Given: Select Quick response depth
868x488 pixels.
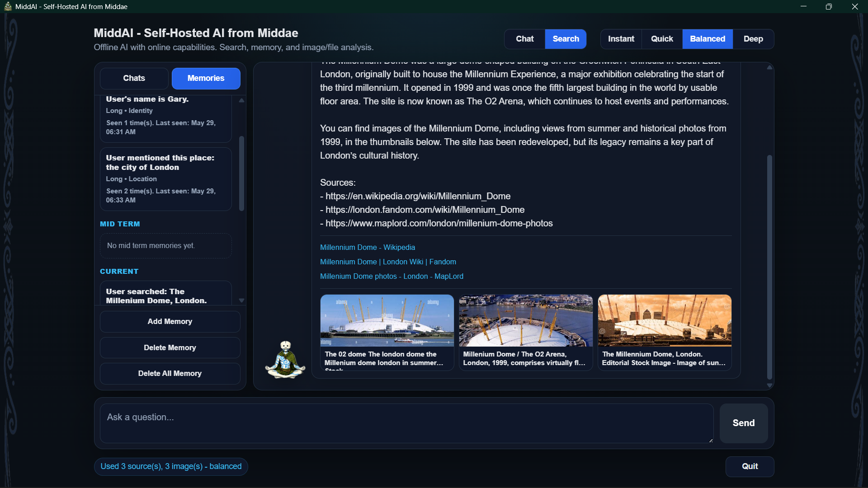Looking at the screenshot, I should (x=662, y=39).
